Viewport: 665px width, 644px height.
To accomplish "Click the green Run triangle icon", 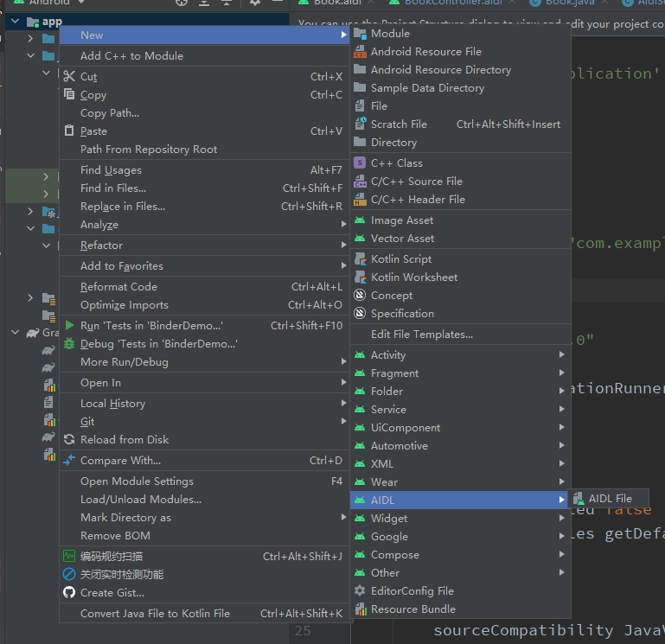I will [69, 325].
